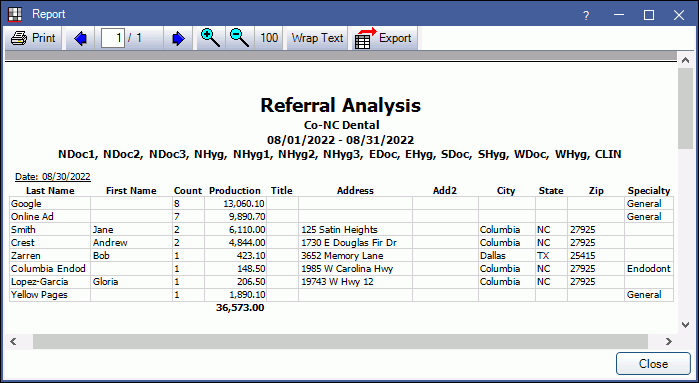
Task: Click the Zip column header
Action: click(x=596, y=191)
